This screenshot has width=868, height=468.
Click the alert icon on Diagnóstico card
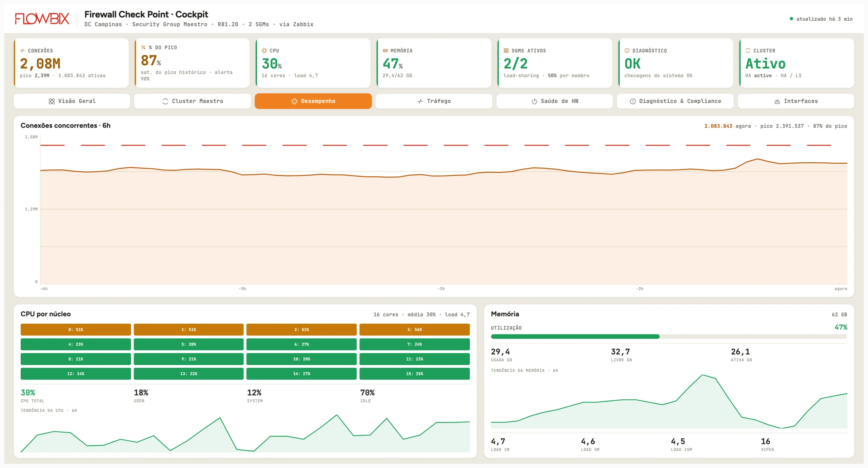click(627, 50)
